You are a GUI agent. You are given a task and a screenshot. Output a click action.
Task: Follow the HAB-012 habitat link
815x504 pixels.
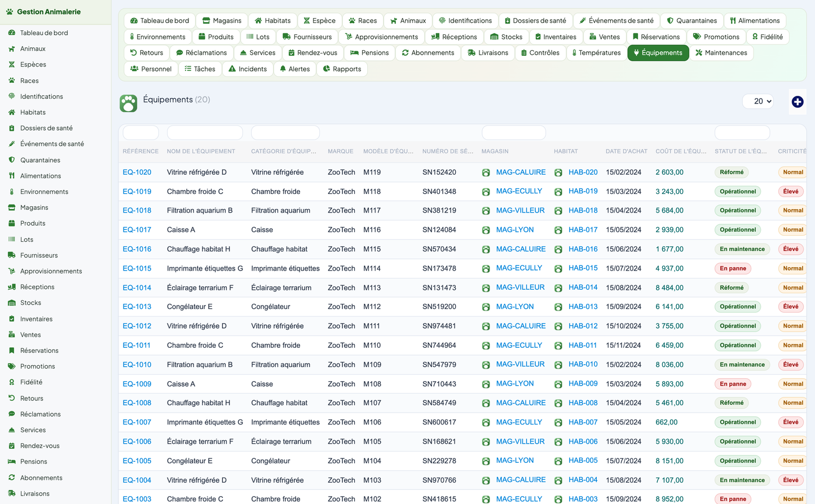point(583,326)
